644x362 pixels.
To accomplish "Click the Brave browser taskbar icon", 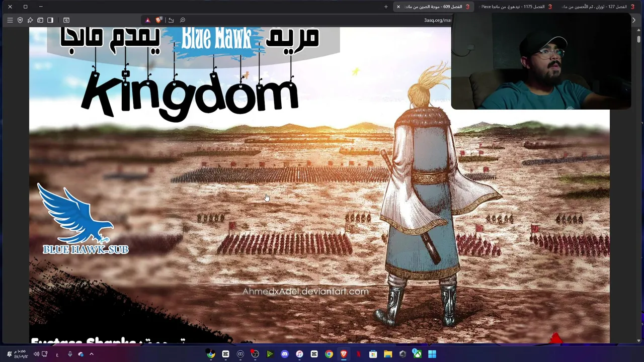I will [x=344, y=354].
